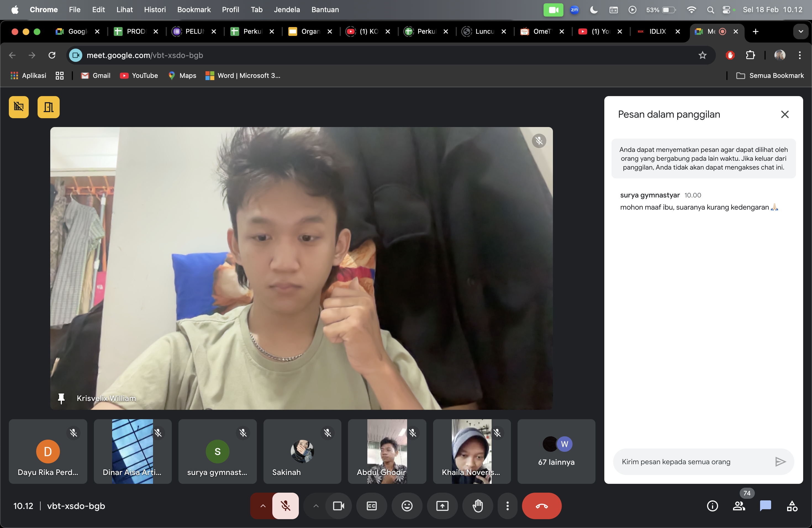This screenshot has height=528, width=812.
Task: Open the activities shapes icon
Action: click(x=792, y=506)
